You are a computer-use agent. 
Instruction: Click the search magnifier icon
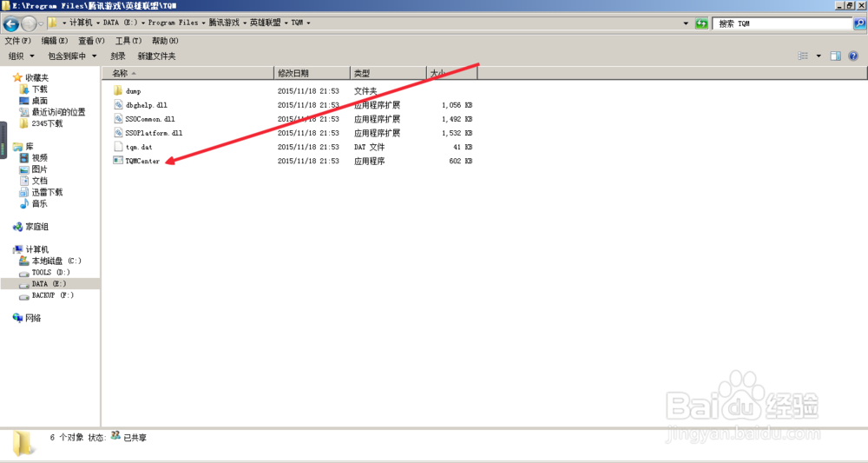click(x=859, y=23)
